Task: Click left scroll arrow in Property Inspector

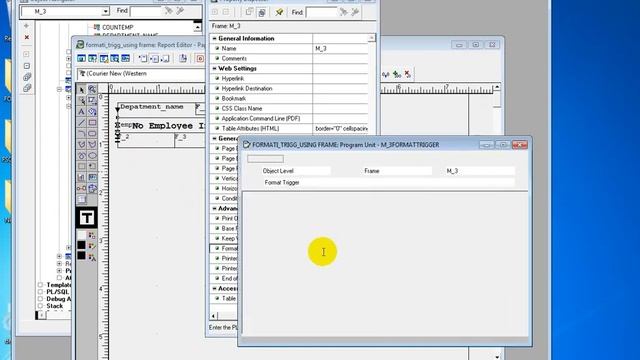Action: (213, 316)
